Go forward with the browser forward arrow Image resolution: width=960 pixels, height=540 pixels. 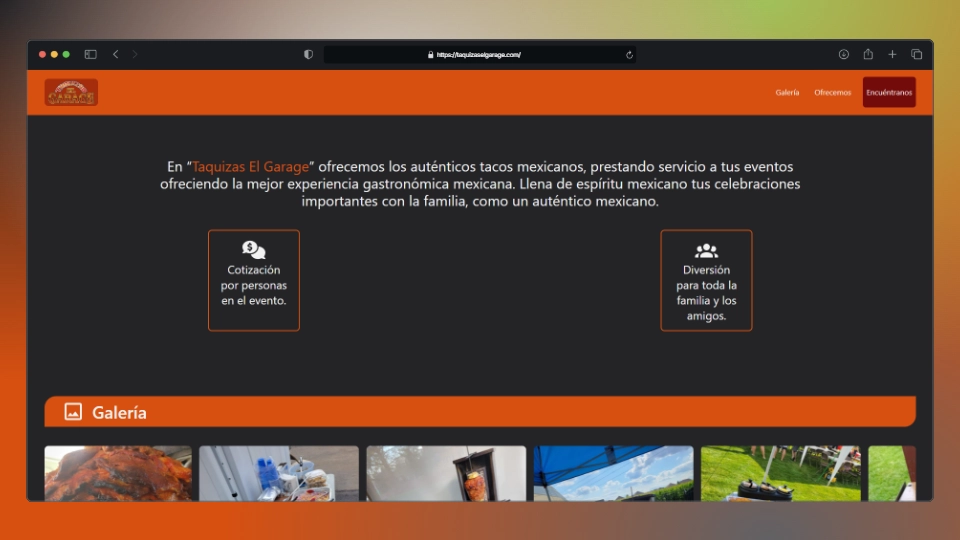coord(135,54)
